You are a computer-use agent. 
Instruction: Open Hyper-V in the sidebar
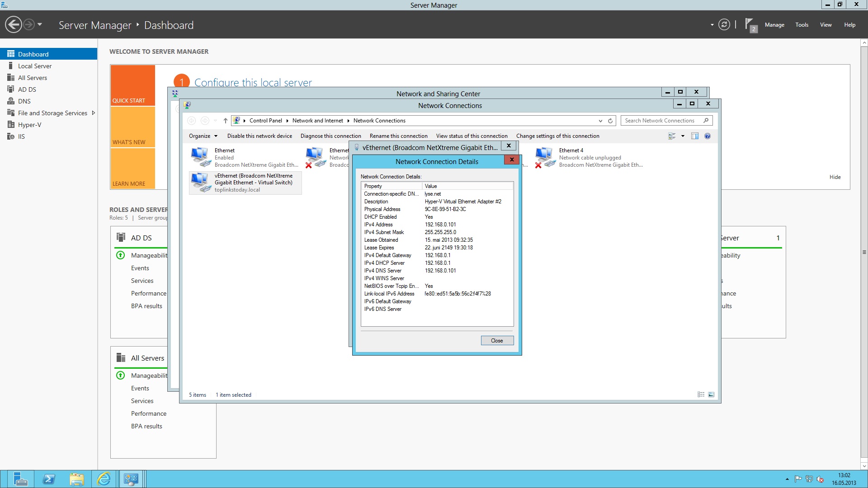coord(48,125)
